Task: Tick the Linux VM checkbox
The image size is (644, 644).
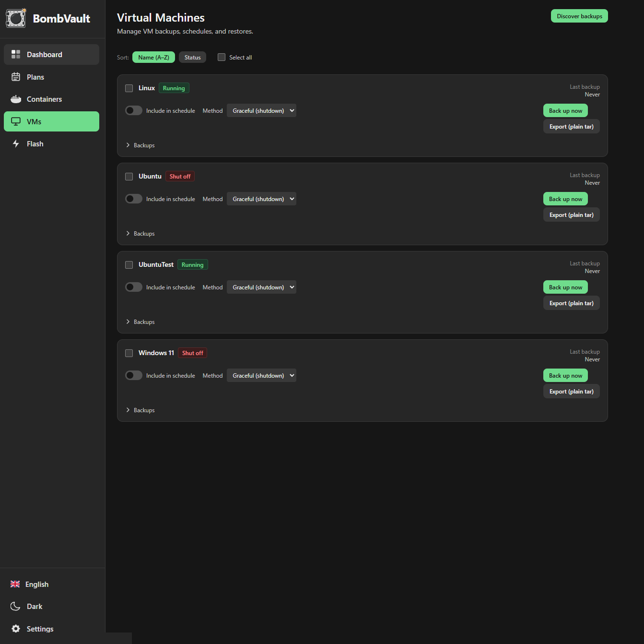Action: point(129,88)
